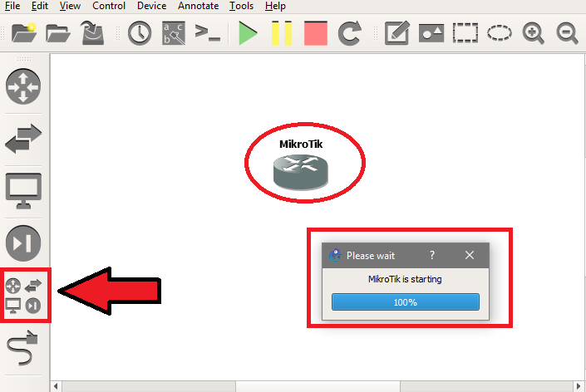
Task: Start all devices with green play
Action: pos(248,33)
